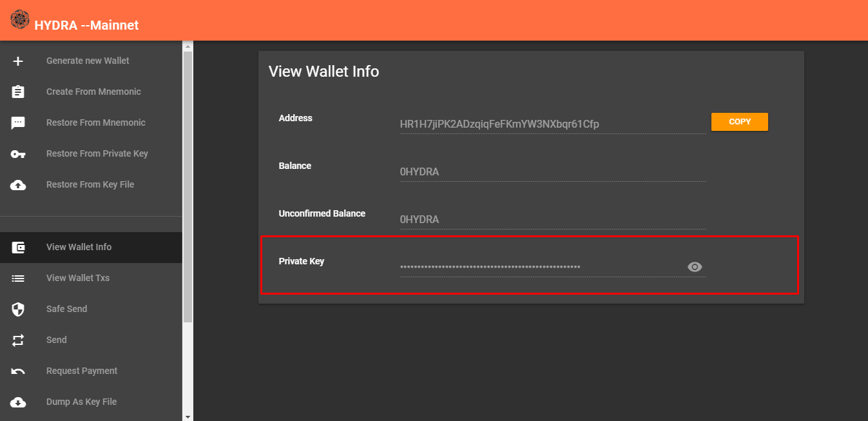Click the Balance label
Screen dimensions: 868x421
tap(295, 166)
